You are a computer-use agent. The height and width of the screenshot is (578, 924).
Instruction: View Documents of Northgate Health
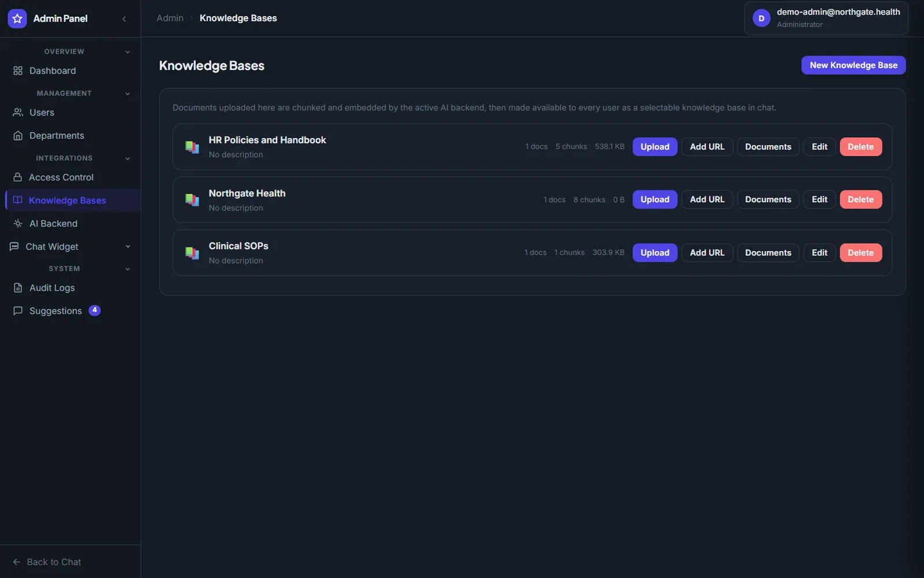pos(768,199)
